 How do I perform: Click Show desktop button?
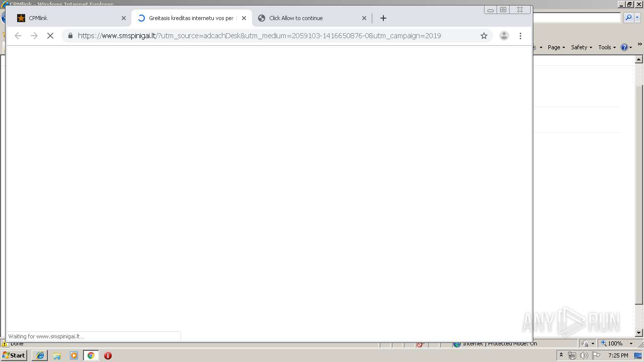638,355
